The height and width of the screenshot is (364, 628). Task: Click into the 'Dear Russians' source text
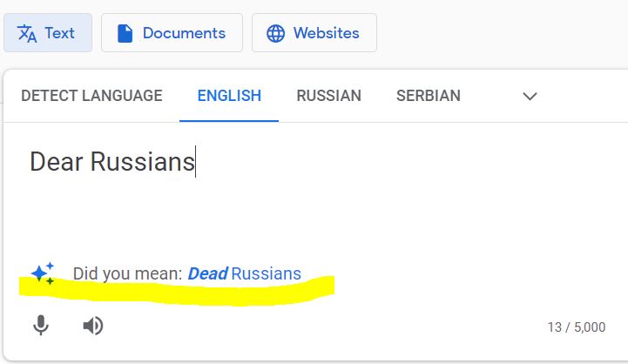[x=112, y=161]
